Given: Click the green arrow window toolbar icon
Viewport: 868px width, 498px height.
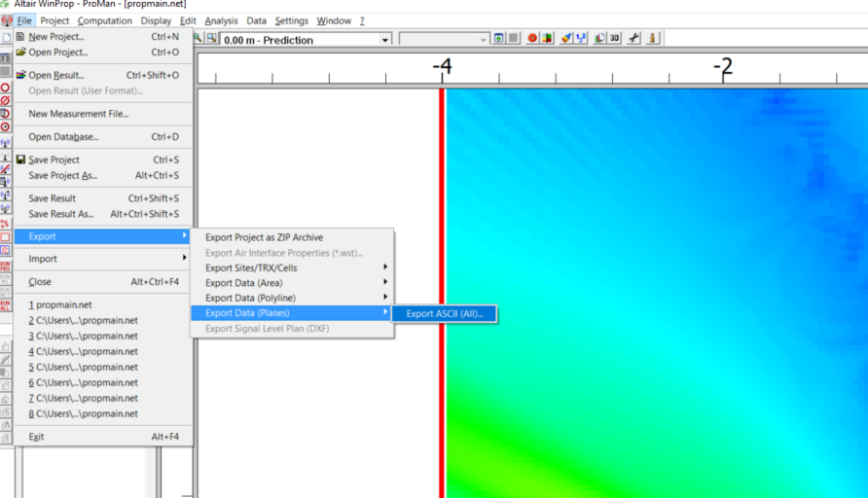Looking at the screenshot, I should (x=499, y=38).
